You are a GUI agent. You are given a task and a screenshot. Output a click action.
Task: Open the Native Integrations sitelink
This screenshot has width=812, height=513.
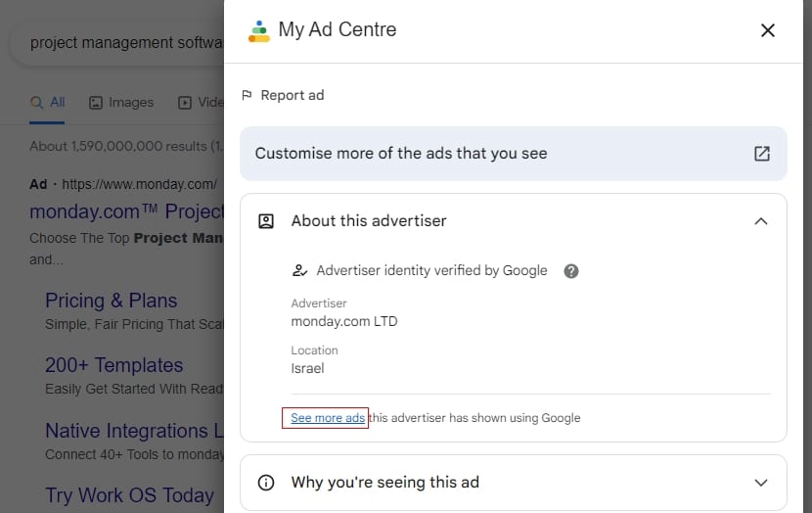127,431
